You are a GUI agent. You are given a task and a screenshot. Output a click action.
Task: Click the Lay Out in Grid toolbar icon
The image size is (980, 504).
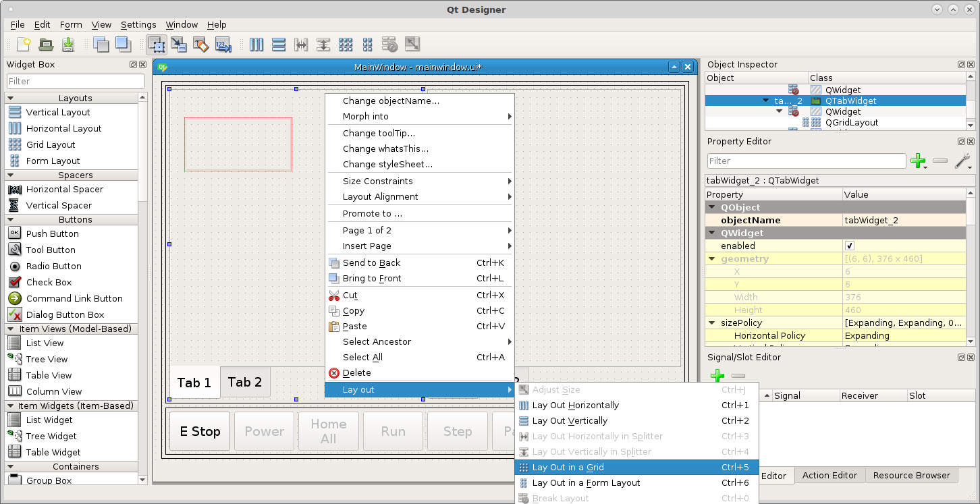pos(346,45)
